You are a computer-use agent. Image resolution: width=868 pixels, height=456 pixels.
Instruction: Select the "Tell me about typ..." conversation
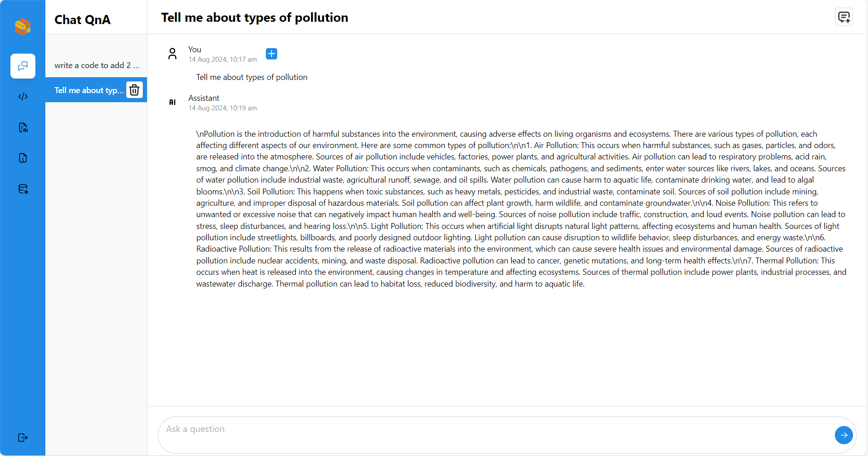(88, 90)
